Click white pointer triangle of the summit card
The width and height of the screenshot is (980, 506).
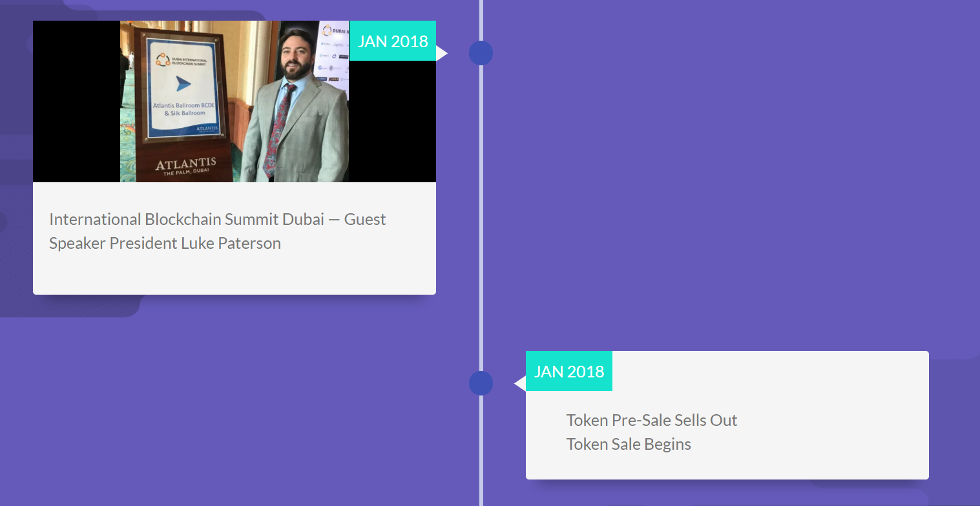[x=441, y=53]
